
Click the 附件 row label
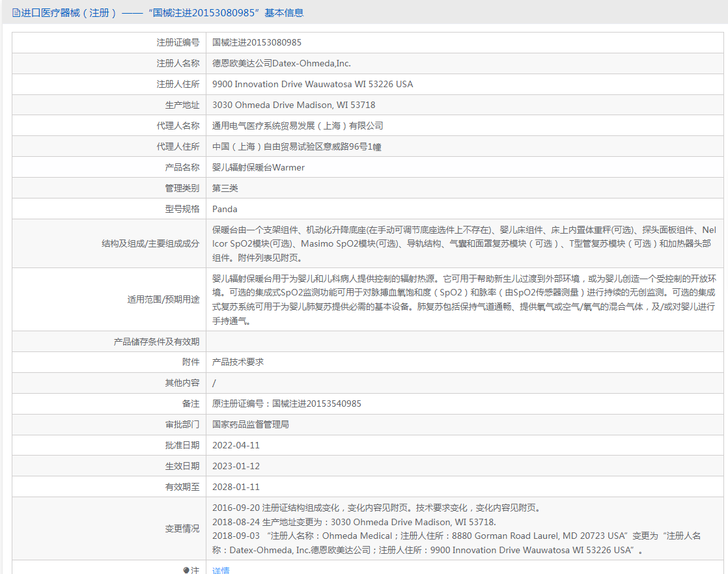point(191,362)
